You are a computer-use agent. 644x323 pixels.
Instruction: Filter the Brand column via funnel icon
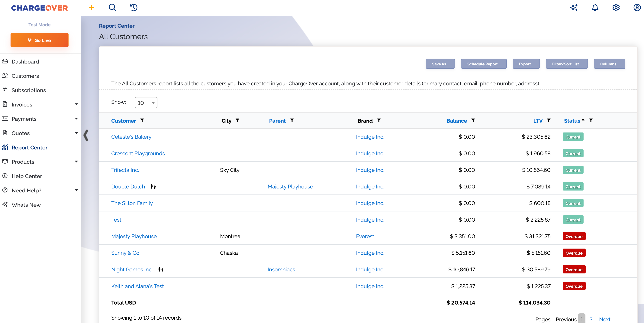pos(379,121)
